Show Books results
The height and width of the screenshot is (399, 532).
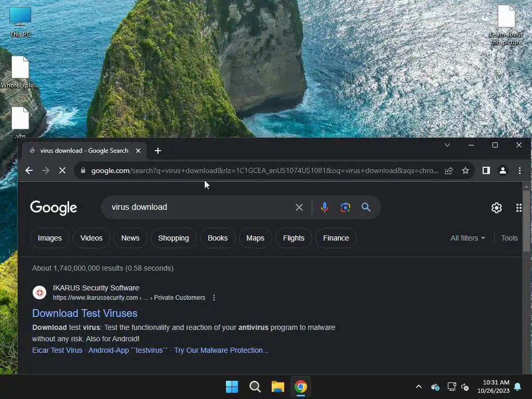pos(218,238)
